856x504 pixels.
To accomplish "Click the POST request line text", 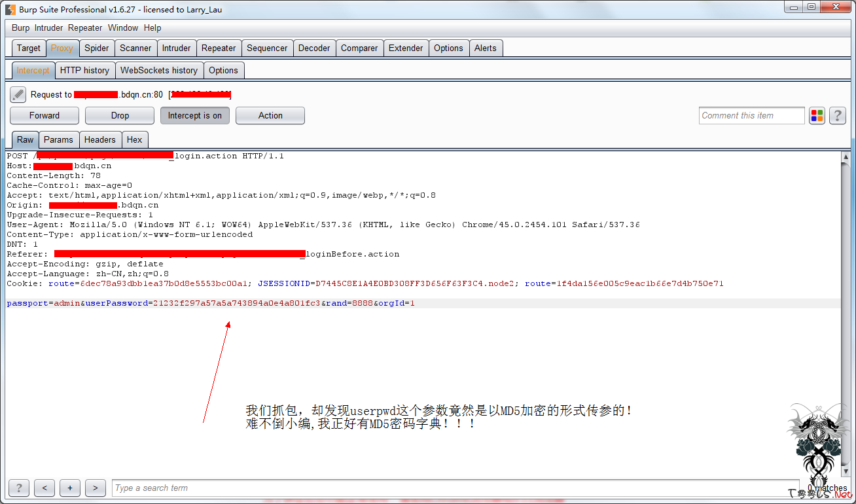I will 145,156.
